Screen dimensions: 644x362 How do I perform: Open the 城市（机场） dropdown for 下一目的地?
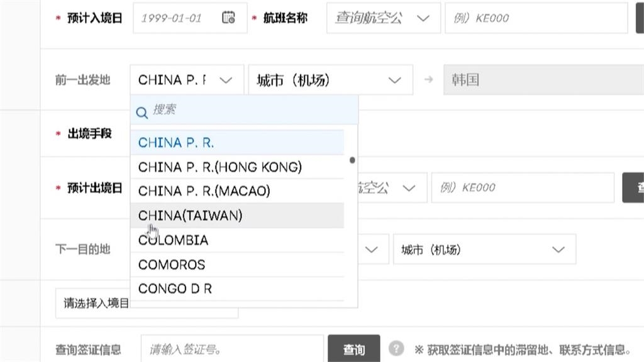click(484, 249)
